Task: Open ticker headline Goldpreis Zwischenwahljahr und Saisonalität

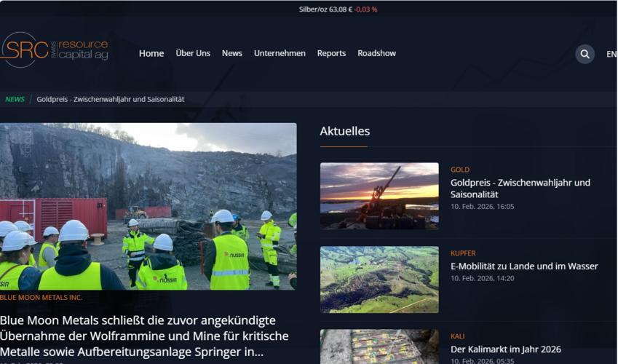Action: click(x=111, y=100)
